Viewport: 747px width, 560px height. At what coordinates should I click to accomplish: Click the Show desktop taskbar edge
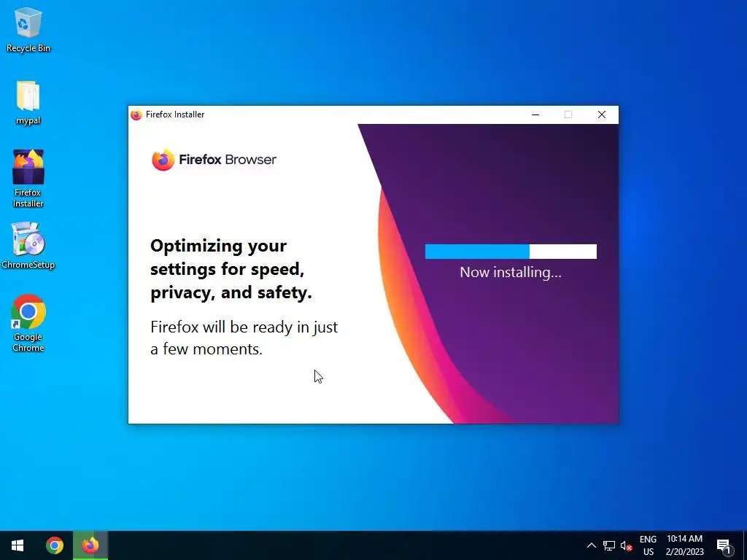(x=745, y=545)
